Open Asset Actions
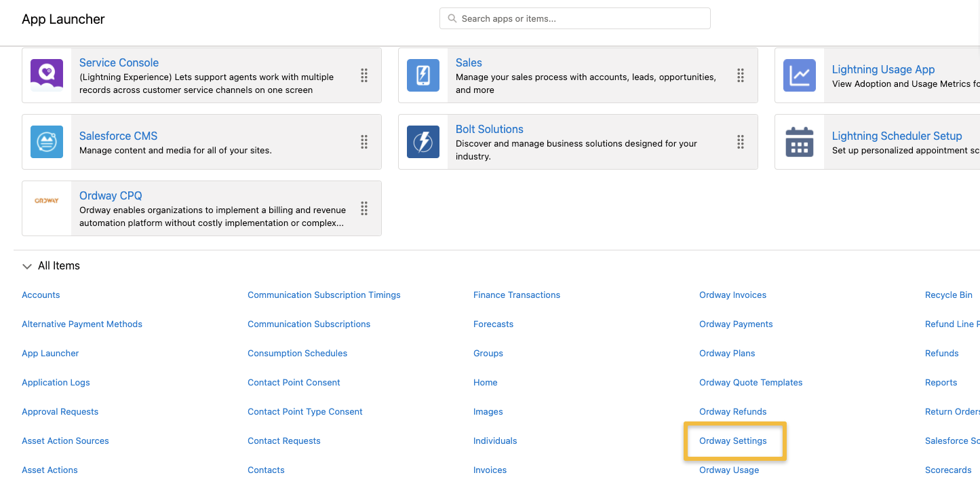The width and height of the screenshot is (980, 490). click(50, 470)
